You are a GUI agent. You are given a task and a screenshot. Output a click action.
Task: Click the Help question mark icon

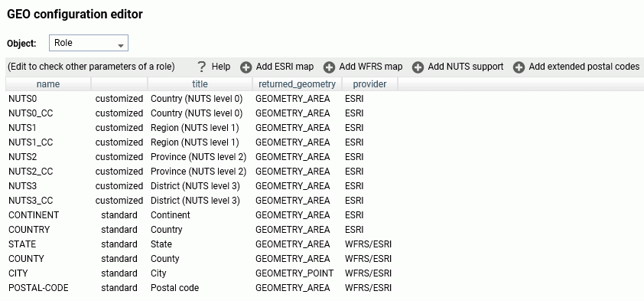click(x=201, y=67)
